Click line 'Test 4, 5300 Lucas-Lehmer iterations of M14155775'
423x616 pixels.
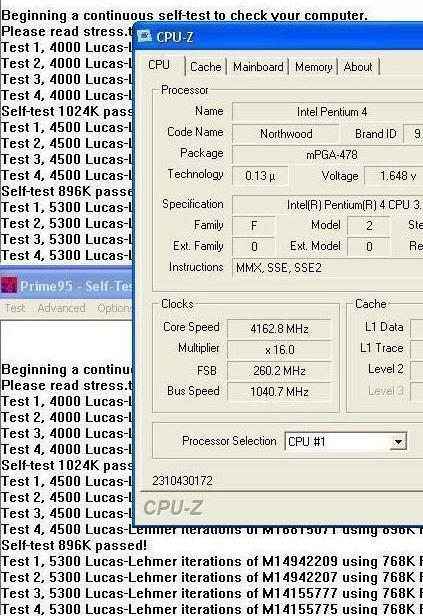pos(212,609)
